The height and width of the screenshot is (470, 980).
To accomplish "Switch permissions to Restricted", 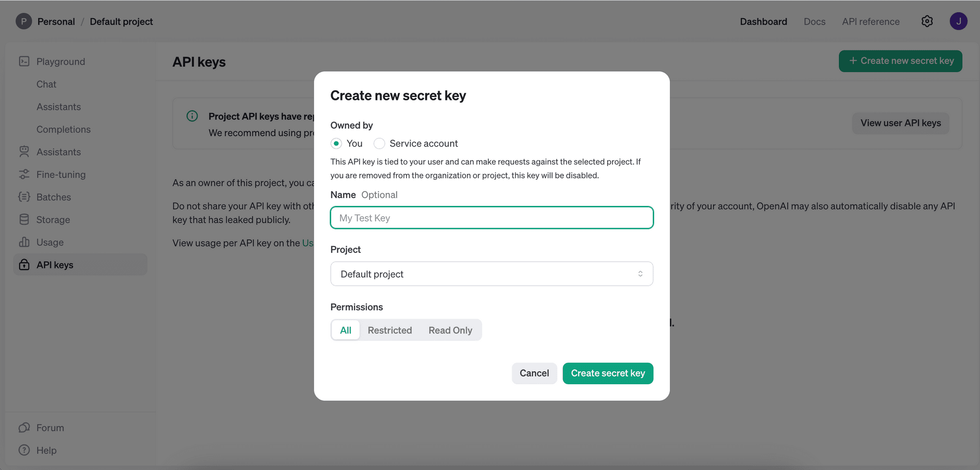I will [x=390, y=330].
